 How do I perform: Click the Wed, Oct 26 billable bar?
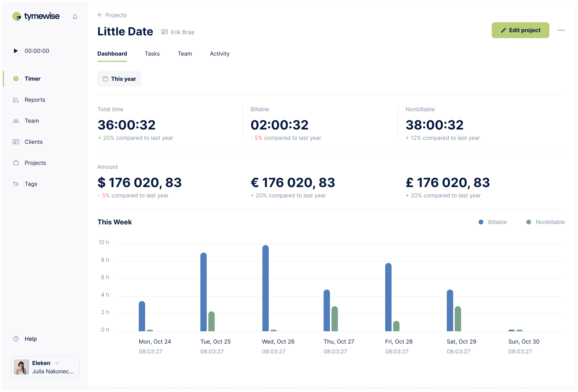[265, 288]
